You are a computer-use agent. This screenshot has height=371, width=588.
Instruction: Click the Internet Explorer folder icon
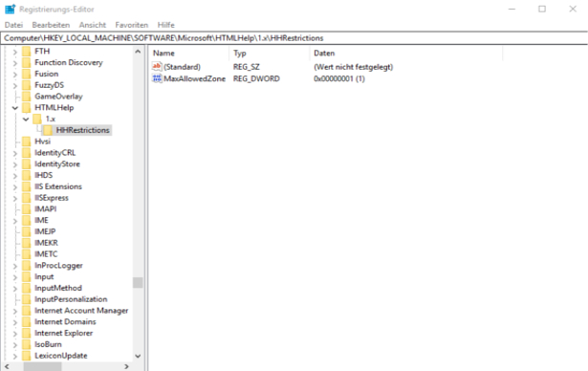coord(26,333)
